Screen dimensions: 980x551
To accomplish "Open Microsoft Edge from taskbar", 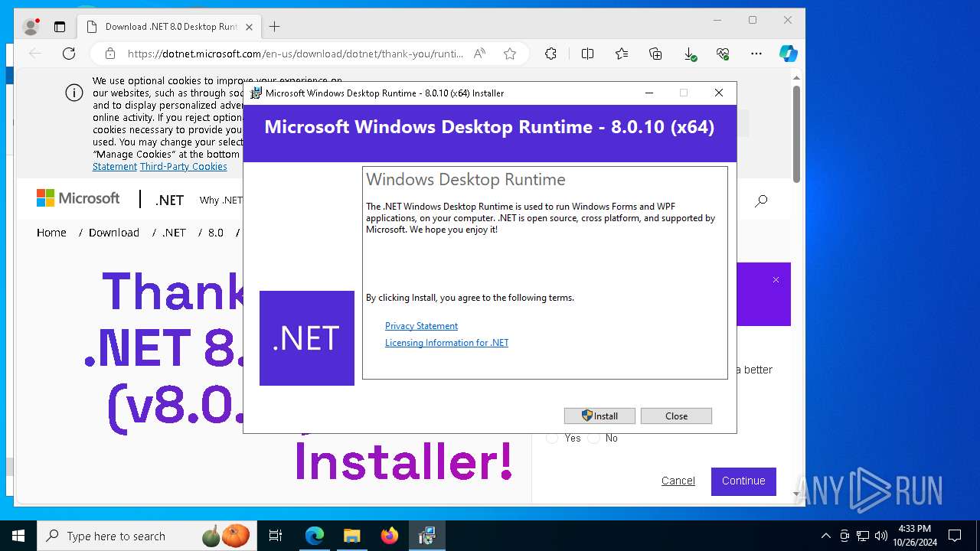I will point(315,536).
